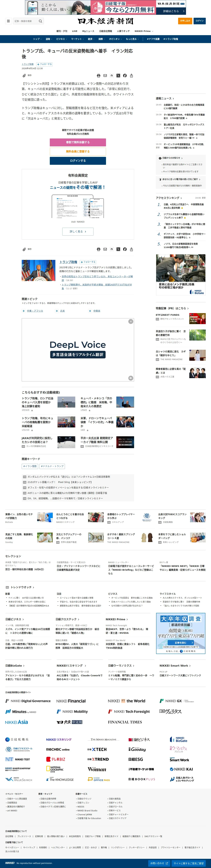The height and width of the screenshot is (868, 211).
Task: Open ranking item 1 about 中東情勢
Action: pos(183,206)
